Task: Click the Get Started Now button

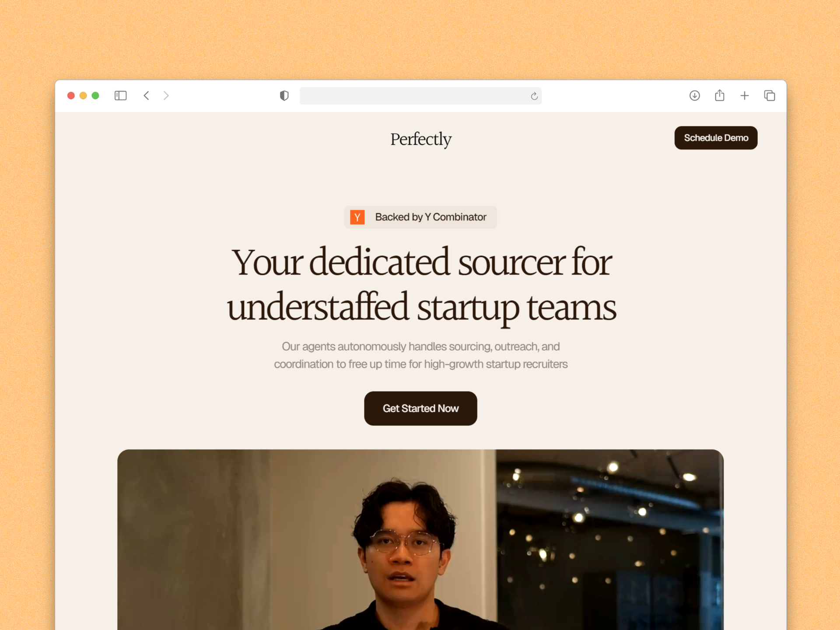Action: point(420,408)
